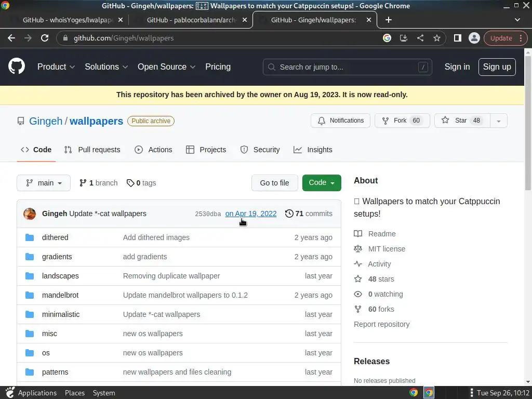Image resolution: width=532 pixels, height=399 pixels.
Task: Expand the star lists dropdown arrow
Action: pyautogui.click(x=499, y=121)
